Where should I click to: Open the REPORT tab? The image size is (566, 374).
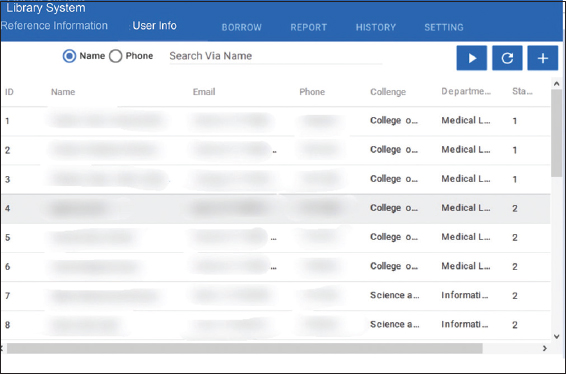click(x=309, y=27)
